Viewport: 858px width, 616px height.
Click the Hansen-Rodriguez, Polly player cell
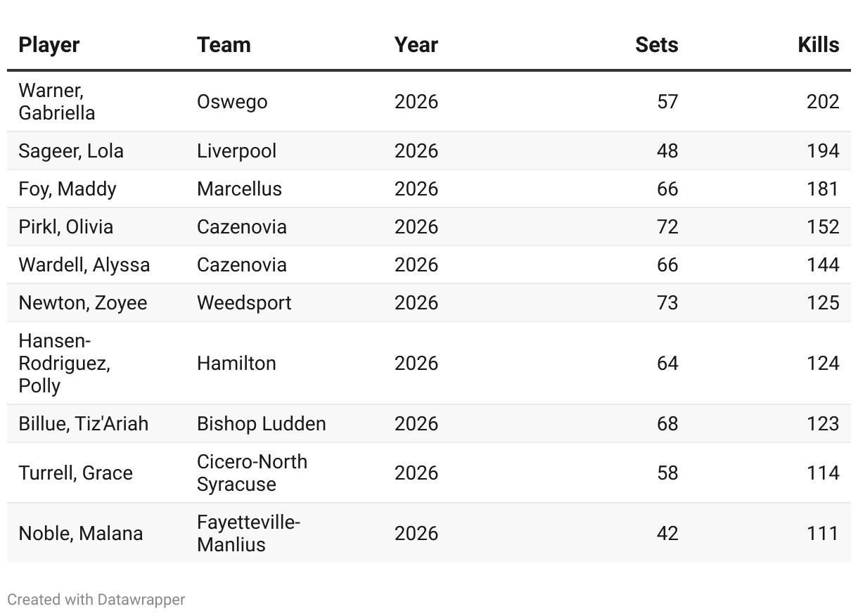[x=64, y=364]
